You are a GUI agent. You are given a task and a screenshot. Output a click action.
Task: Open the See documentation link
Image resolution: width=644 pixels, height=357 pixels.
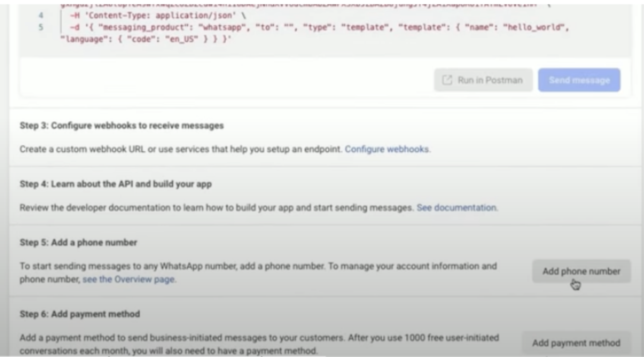(457, 207)
